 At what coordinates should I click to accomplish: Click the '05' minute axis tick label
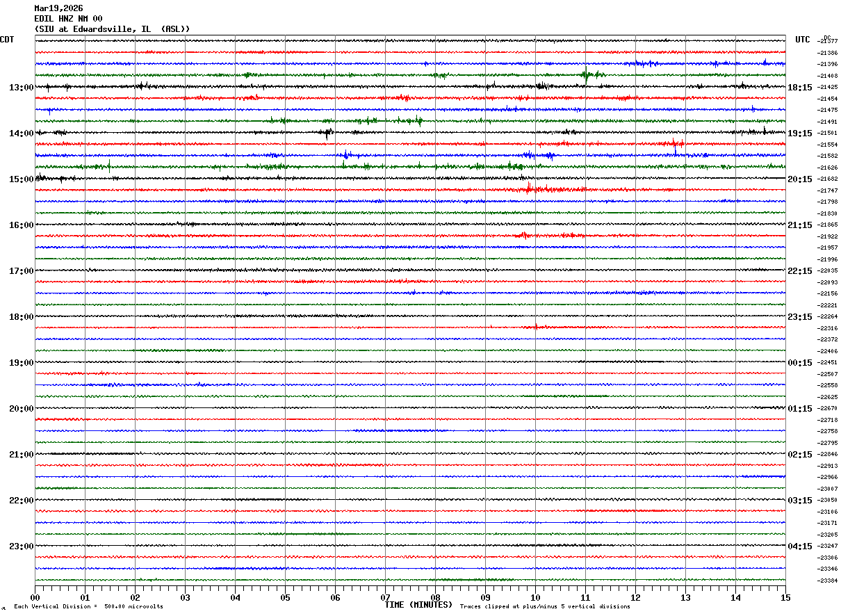pyautogui.click(x=285, y=597)
